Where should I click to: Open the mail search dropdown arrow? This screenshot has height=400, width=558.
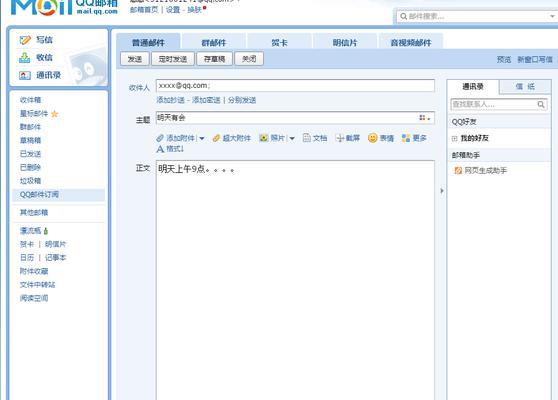(552, 16)
